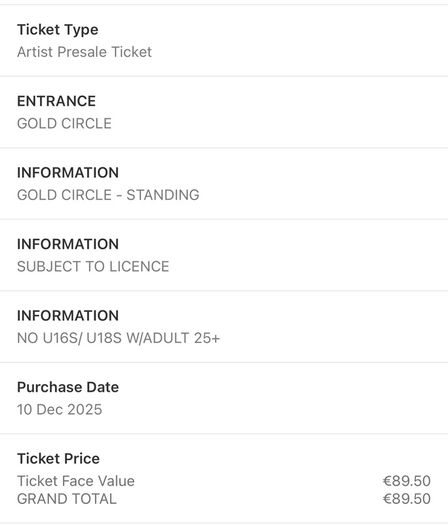Viewport: 448px width, 525px height.
Task: Click the divider below Purchase Date row
Action: tap(224, 434)
